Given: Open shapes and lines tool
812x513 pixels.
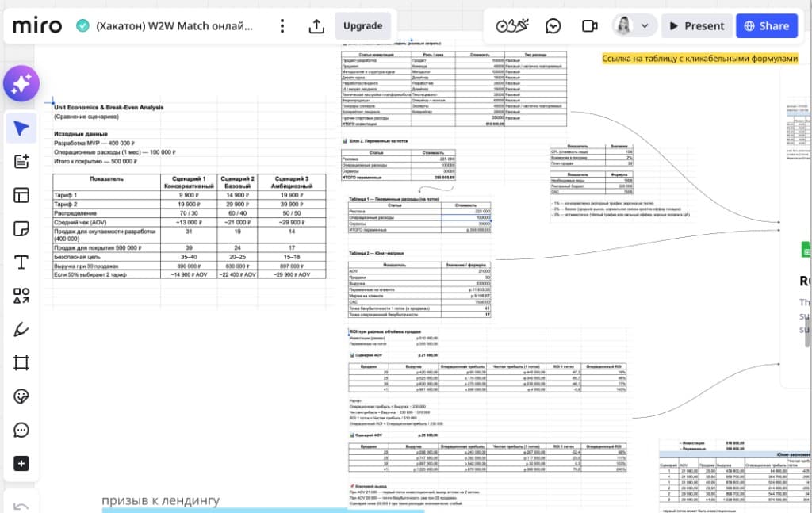Looking at the screenshot, I should coord(21,297).
